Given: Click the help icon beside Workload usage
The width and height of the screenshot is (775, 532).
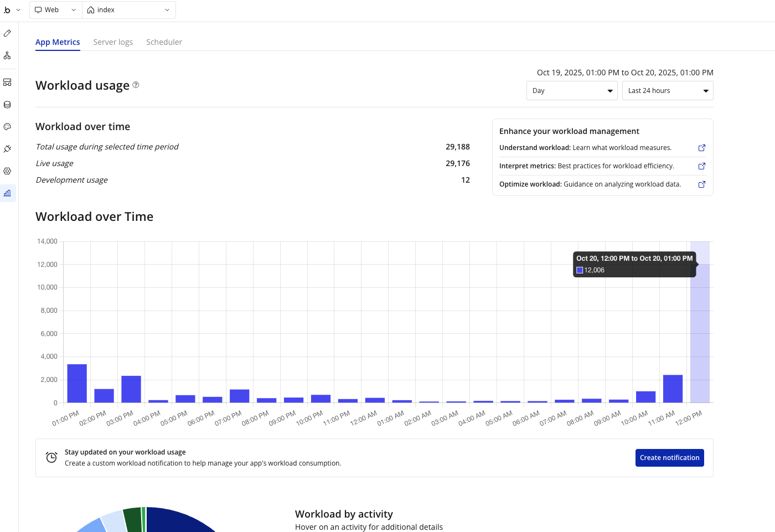Looking at the screenshot, I should coord(136,85).
